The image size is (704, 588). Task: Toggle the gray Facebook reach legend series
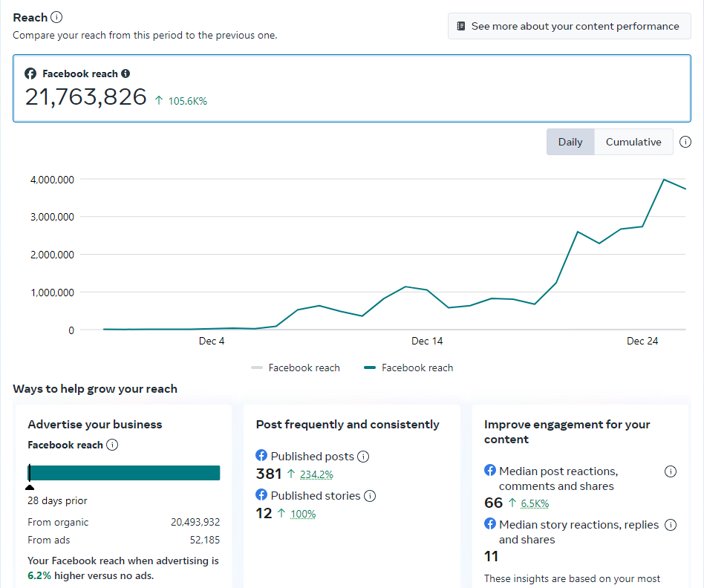[296, 367]
